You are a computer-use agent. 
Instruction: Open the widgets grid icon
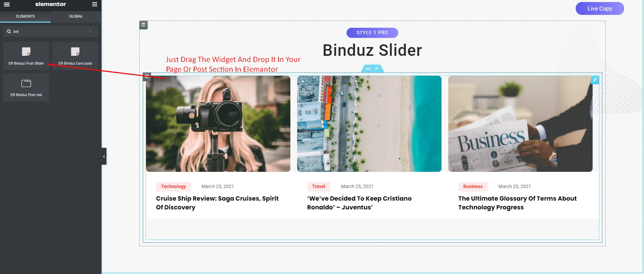95,4
